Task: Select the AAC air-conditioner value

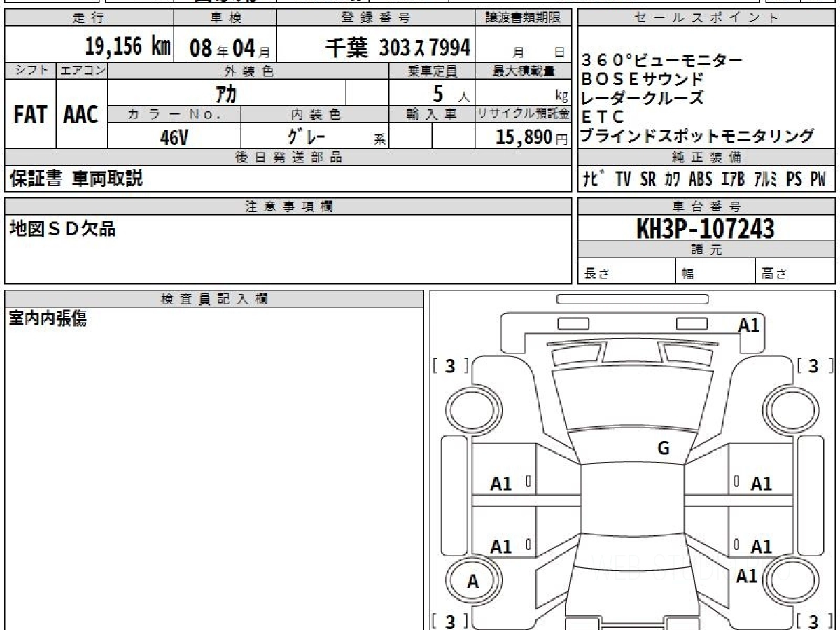Action: [x=81, y=115]
